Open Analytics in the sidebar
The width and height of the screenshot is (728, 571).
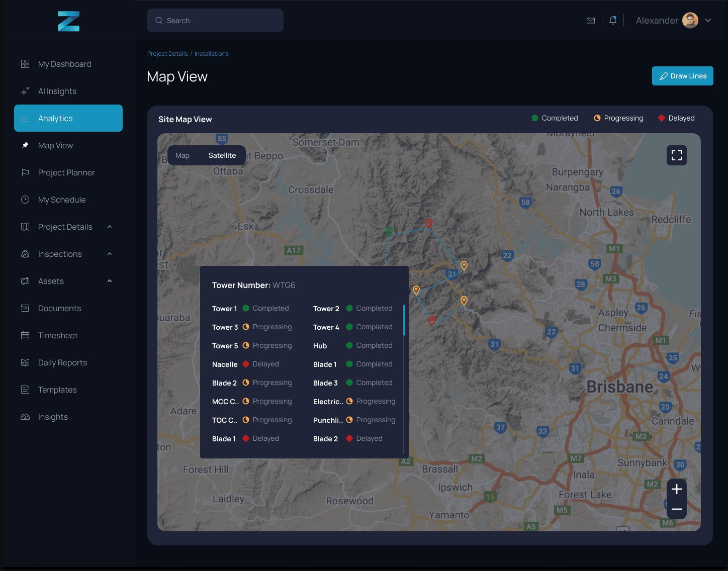68,118
